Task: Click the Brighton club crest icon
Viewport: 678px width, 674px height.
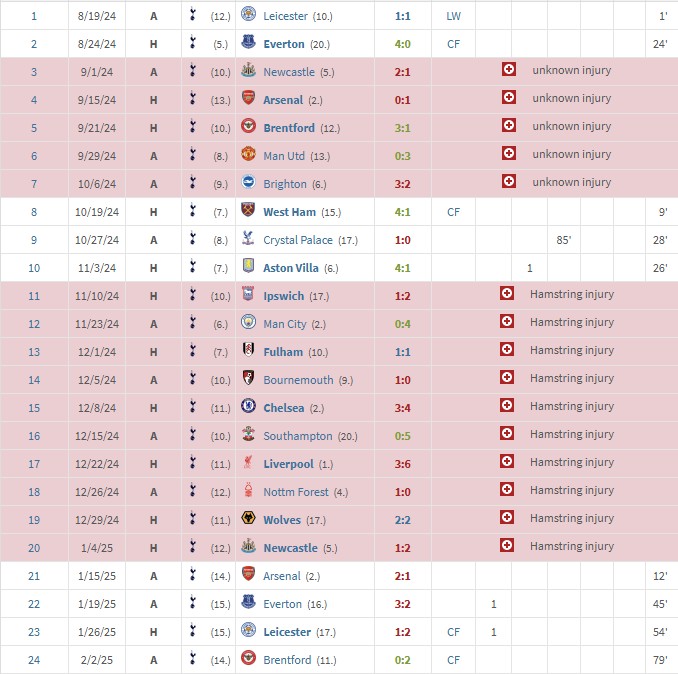Action: (x=249, y=184)
